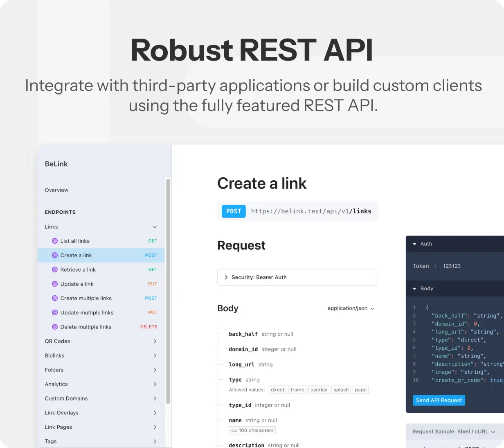Viewport: 504px width, 448px height.
Task: Click the target icon beside Update a link
Action: [x=55, y=284]
